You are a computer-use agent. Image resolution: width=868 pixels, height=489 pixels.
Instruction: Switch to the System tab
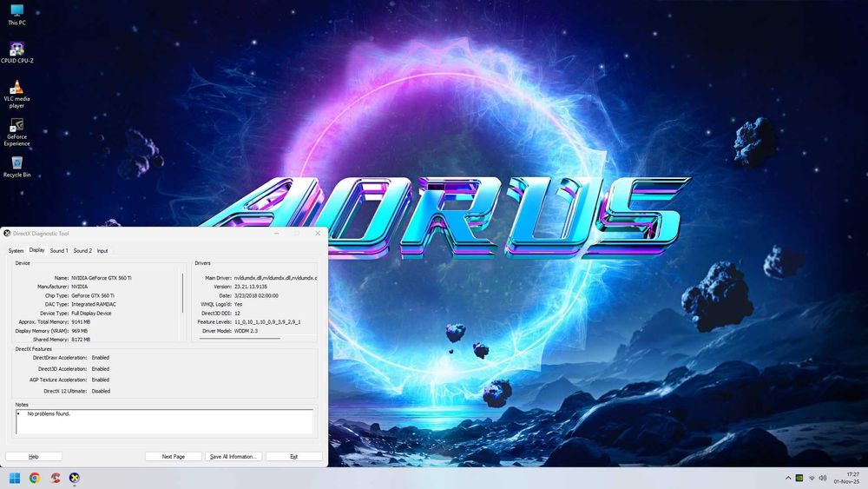point(16,251)
